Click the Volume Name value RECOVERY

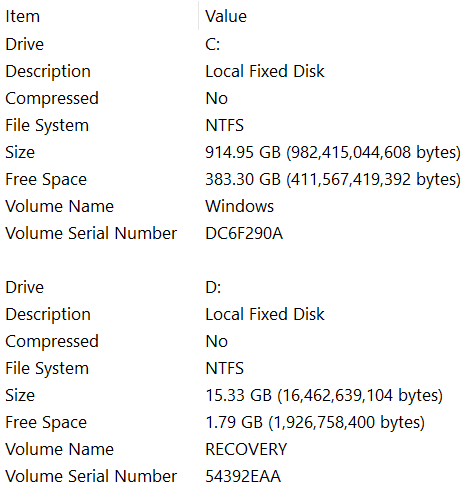[246, 449]
